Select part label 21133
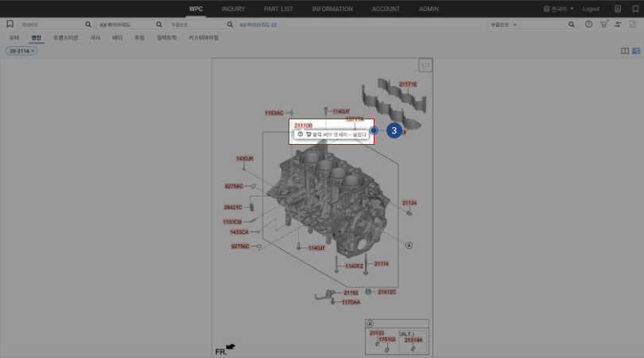Viewport: 644px width, 358px height. pyautogui.click(x=377, y=333)
